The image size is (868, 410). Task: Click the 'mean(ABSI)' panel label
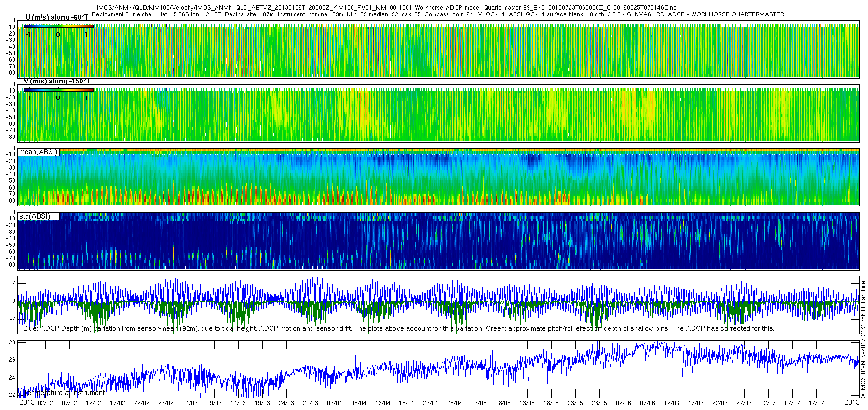[x=39, y=152]
